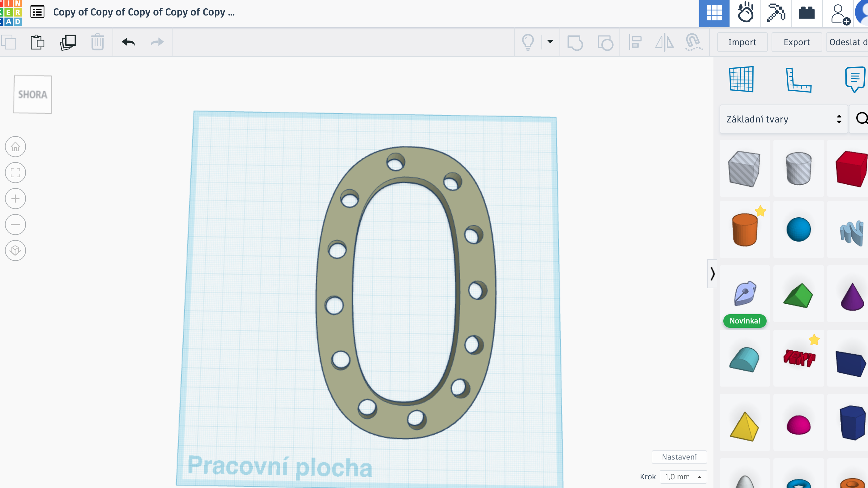The width and height of the screenshot is (868, 488).
Task: Click the Fit all in view icon
Action: click(x=15, y=173)
